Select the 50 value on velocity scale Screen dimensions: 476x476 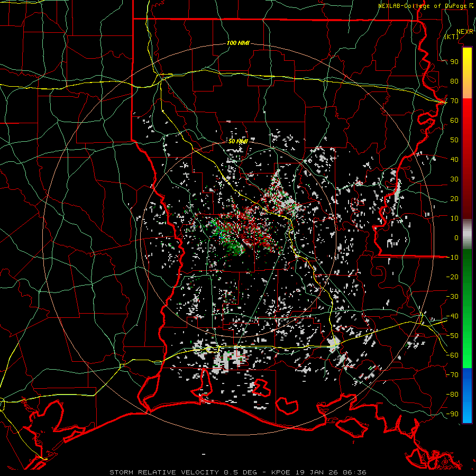click(454, 140)
